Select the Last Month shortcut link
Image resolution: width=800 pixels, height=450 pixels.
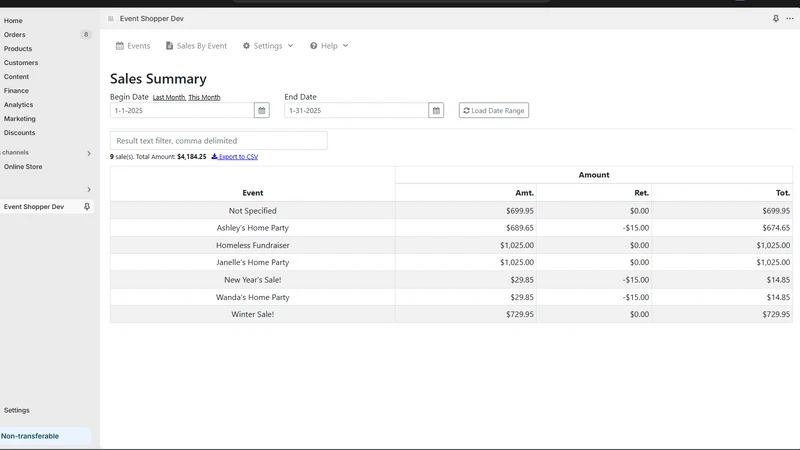[x=169, y=97]
